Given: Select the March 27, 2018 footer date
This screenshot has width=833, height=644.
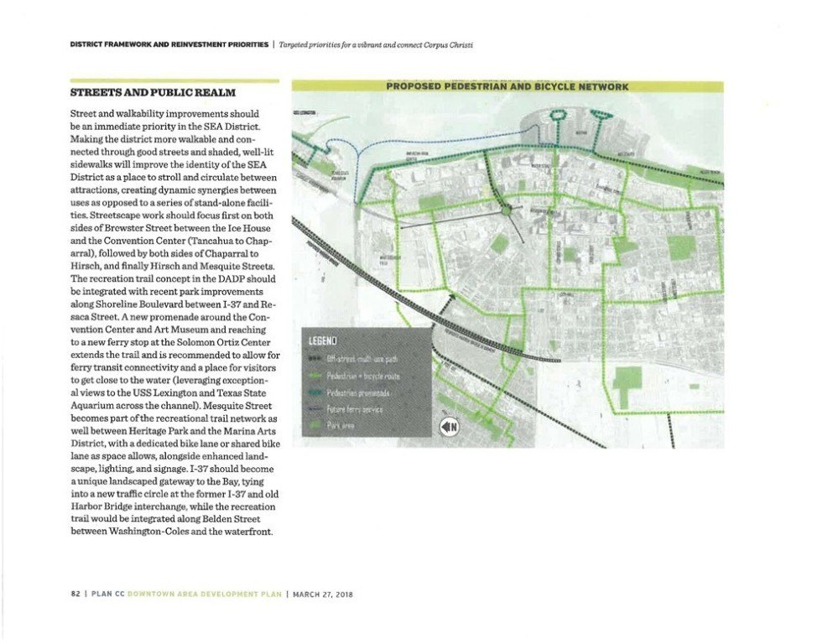Looking at the screenshot, I should (322, 594).
